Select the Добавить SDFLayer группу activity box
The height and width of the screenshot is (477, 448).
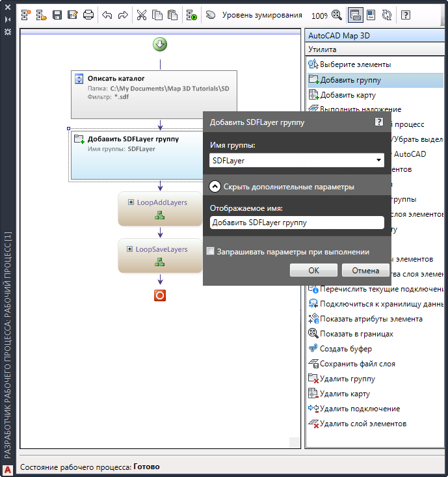coord(137,155)
